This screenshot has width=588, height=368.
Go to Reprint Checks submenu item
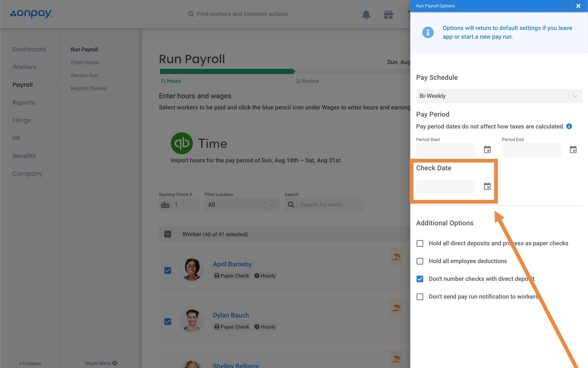pyautogui.click(x=89, y=88)
